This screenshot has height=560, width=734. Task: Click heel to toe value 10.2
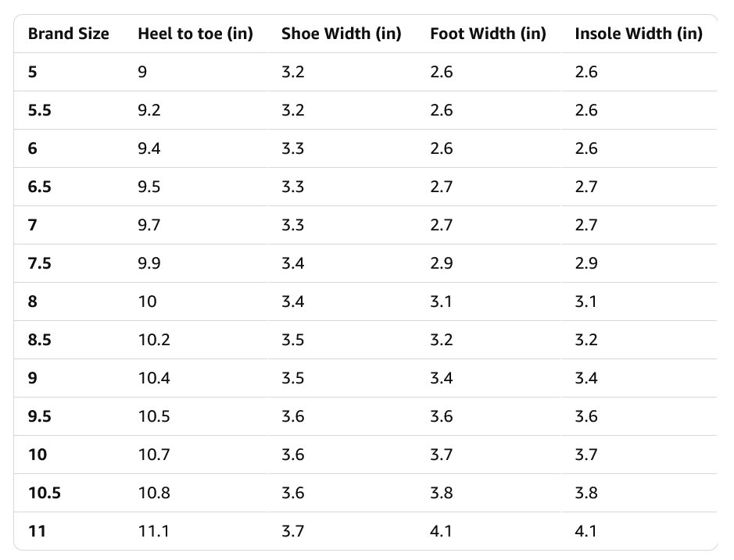[154, 340]
